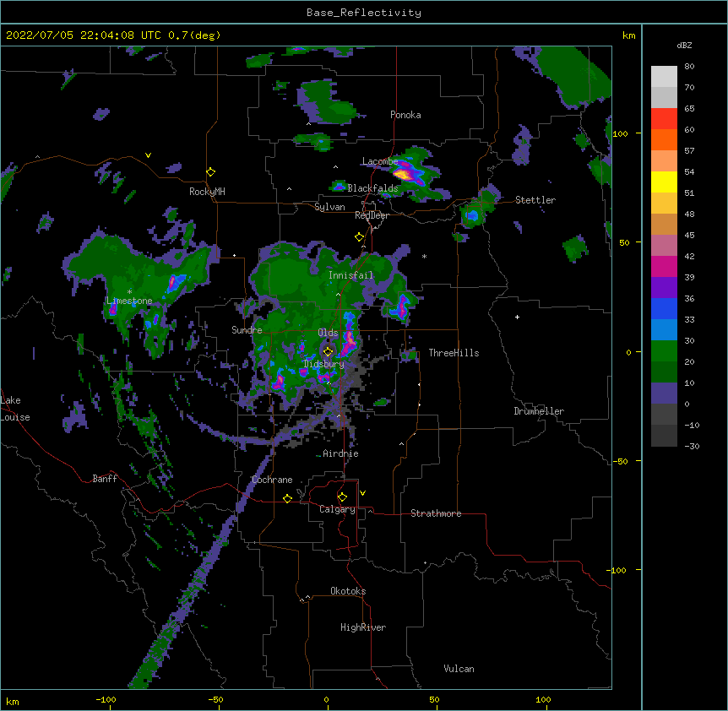
Task: Click the Stettler city label
Action: pyautogui.click(x=535, y=200)
